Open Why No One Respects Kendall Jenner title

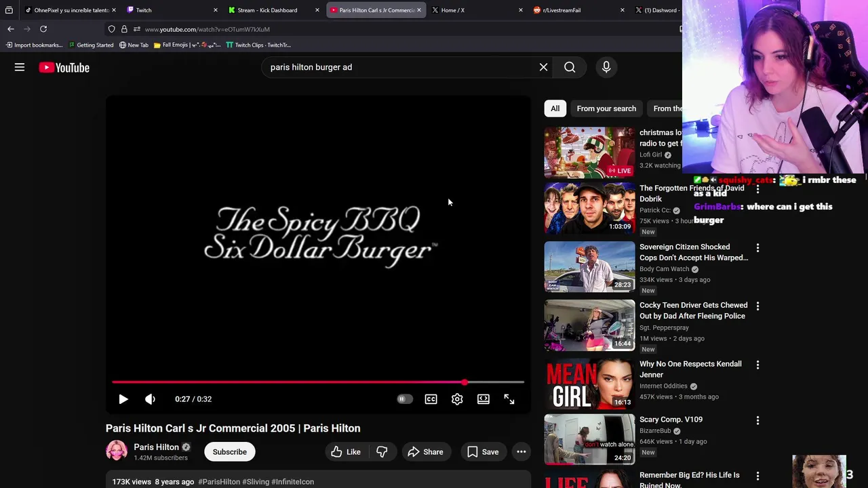[x=690, y=369]
